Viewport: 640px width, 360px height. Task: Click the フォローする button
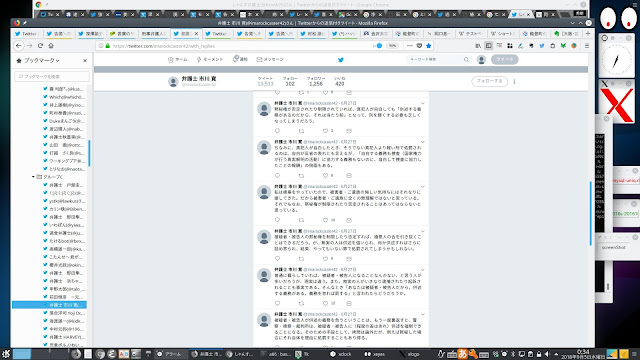point(489,81)
